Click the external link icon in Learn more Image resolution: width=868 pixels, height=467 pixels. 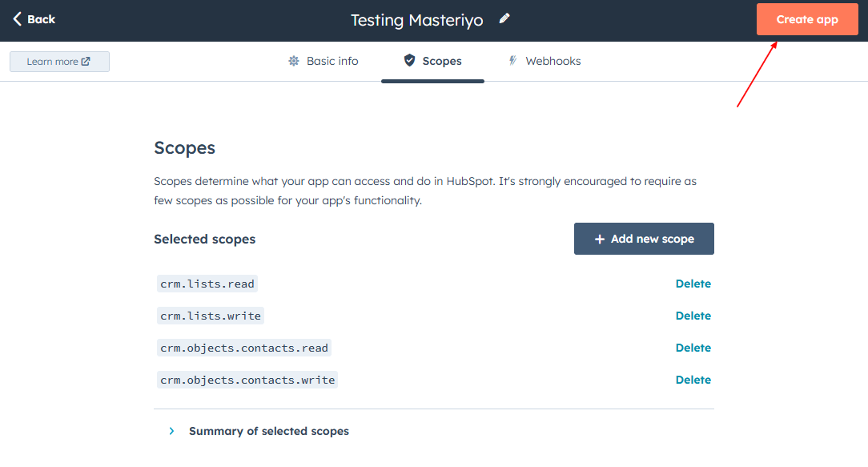86,62
